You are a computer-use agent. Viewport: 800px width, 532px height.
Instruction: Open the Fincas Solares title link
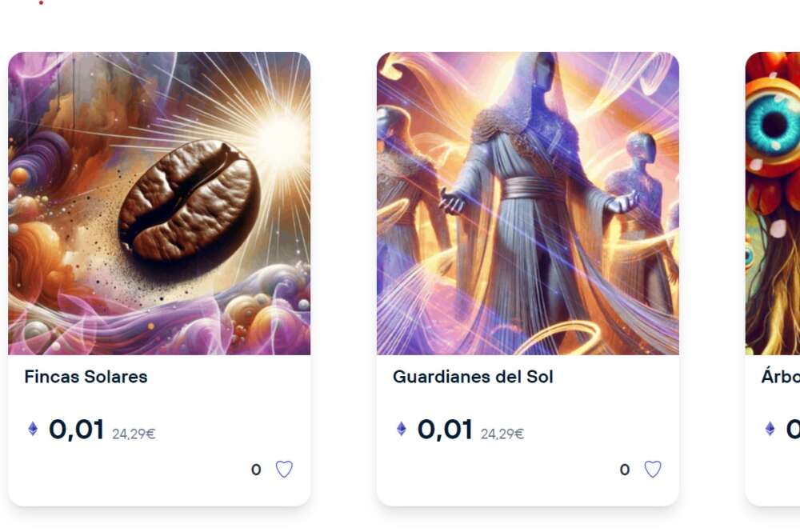[x=86, y=377]
